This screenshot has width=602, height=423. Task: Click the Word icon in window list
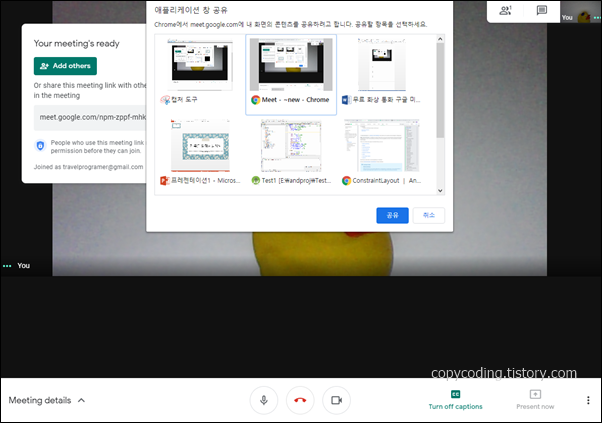click(346, 100)
